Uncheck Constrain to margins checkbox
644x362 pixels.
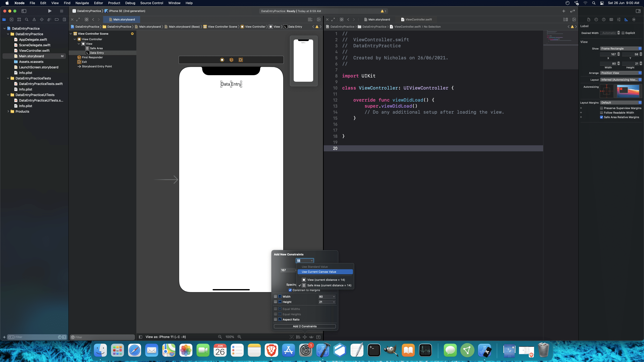point(290,290)
